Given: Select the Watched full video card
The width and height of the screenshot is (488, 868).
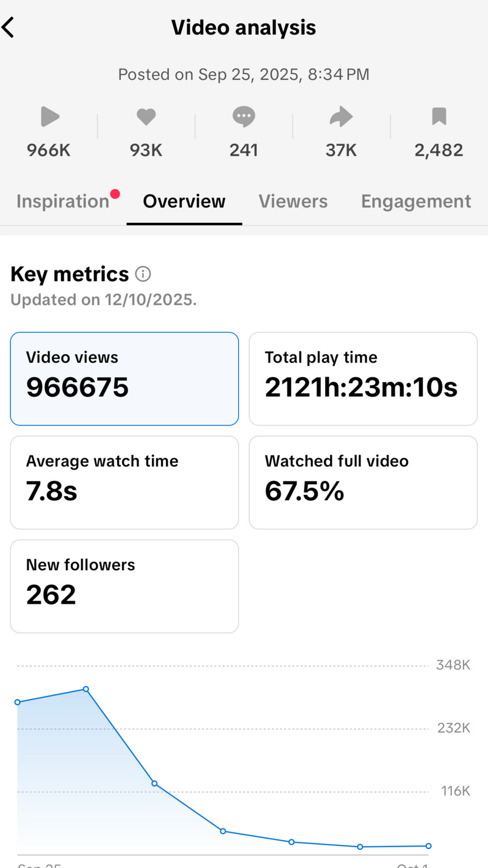Looking at the screenshot, I should tap(363, 482).
